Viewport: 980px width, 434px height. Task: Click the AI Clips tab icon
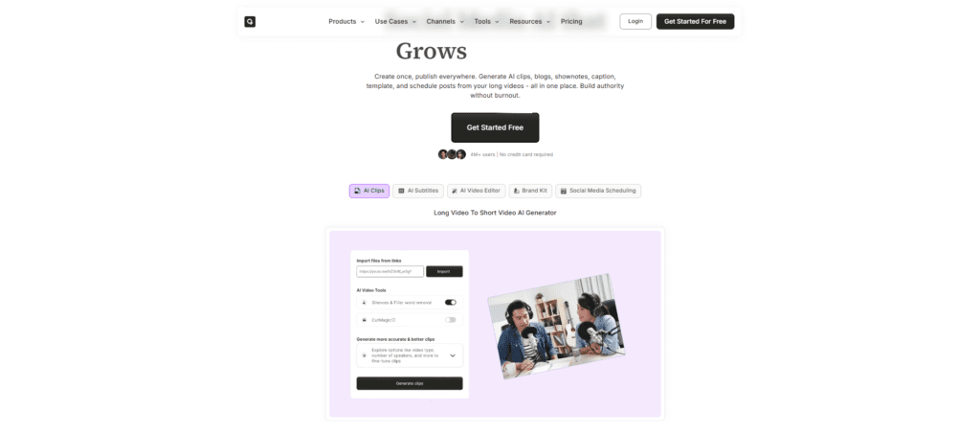click(x=358, y=191)
